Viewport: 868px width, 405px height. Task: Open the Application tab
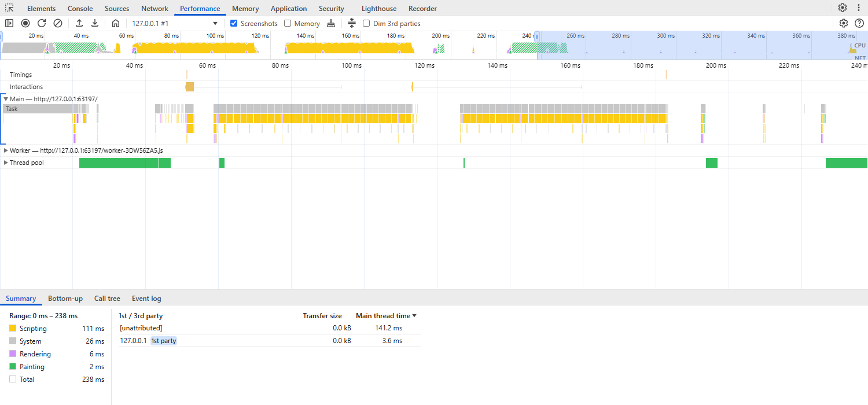[289, 9]
